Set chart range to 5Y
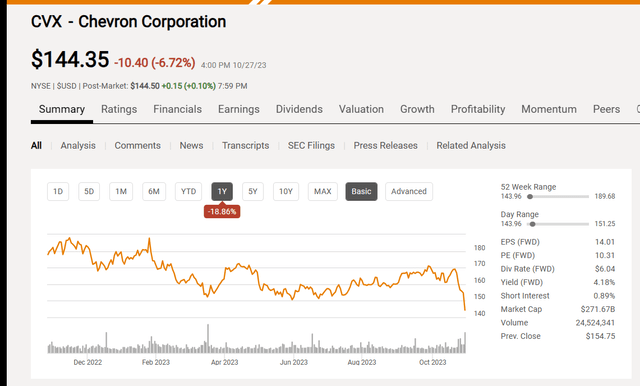Screen dimensions: 640x386 pyautogui.click(x=253, y=191)
